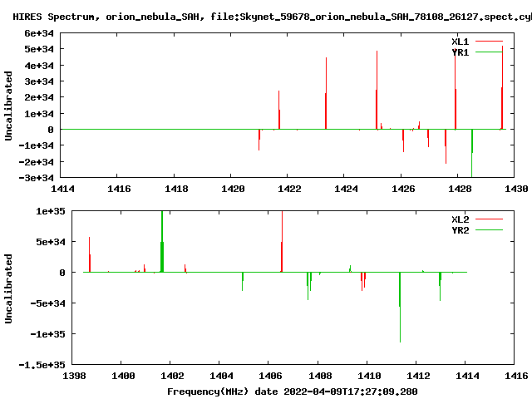
Task: Click the 1430 tick label on top plot
Action: click(x=516, y=189)
